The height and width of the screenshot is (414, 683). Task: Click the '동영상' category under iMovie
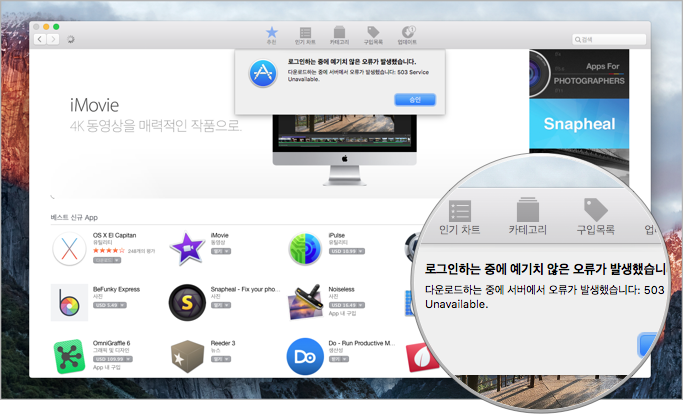(218, 243)
